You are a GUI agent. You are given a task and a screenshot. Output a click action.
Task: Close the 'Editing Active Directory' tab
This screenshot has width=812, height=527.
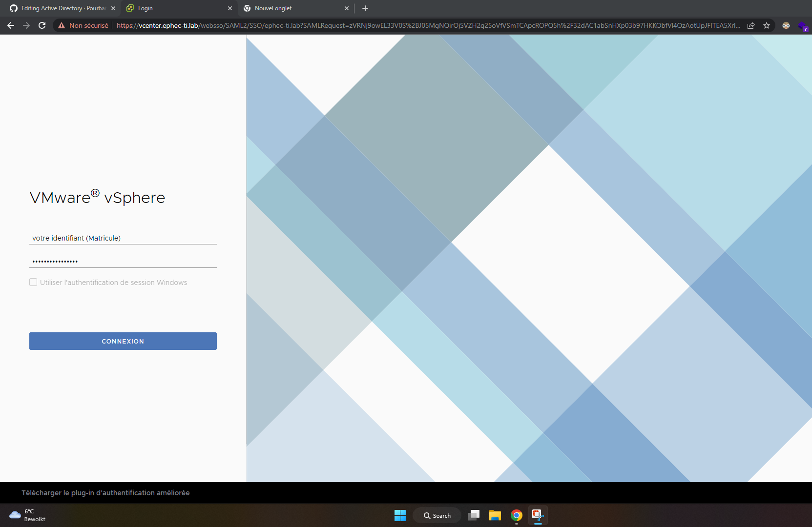113,8
